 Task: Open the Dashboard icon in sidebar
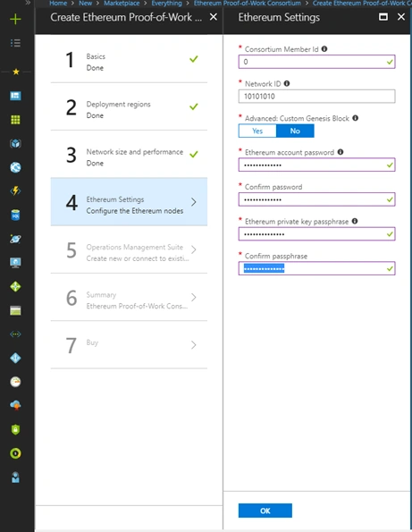[15, 96]
